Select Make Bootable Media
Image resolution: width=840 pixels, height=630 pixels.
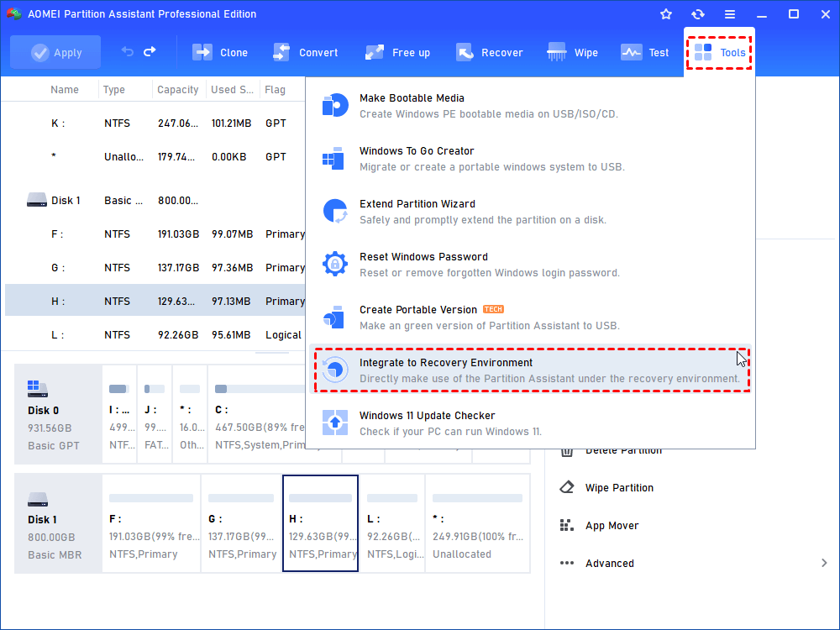click(530, 106)
